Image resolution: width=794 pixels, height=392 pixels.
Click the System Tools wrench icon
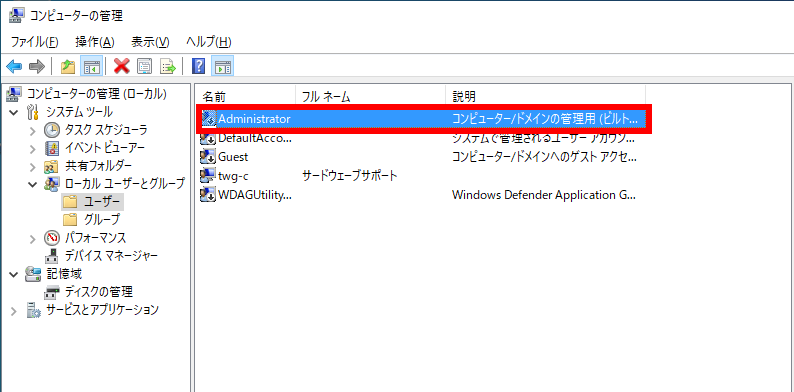(x=33, y=112)
